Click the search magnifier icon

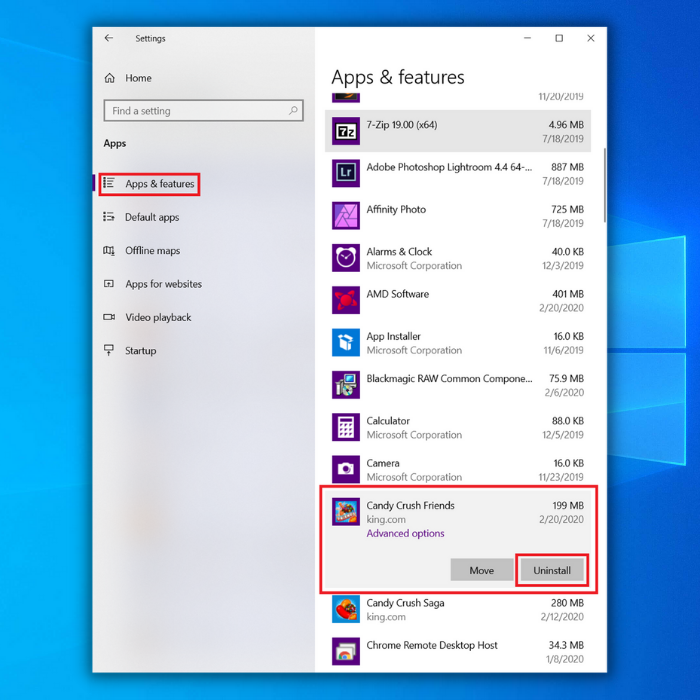click(293, 110)
